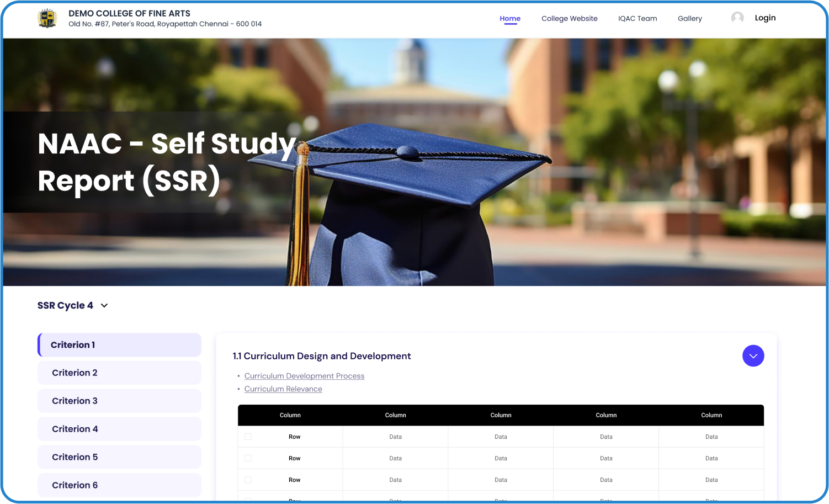Select Criterion 6 in the sidebar
The width and height of the screenshot is (829, 504).
point(119,485)
